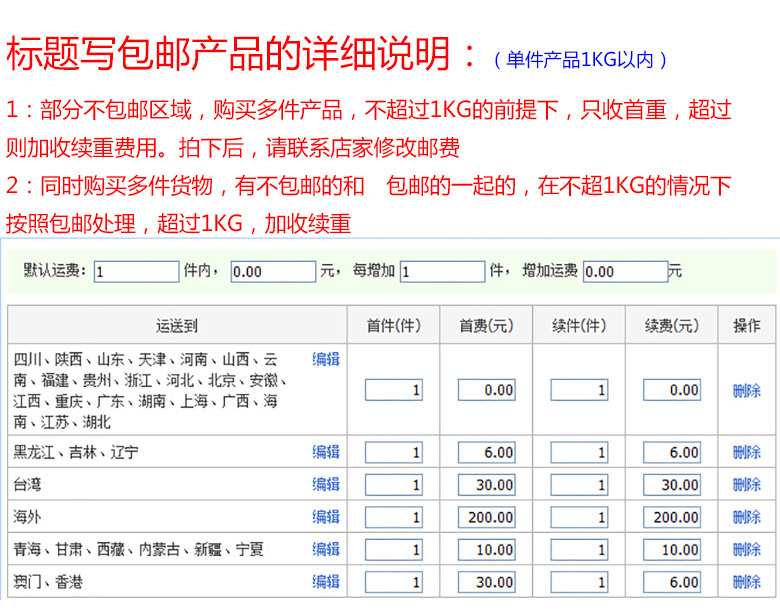Click the 首费(元) column header

tap(486, 325)
